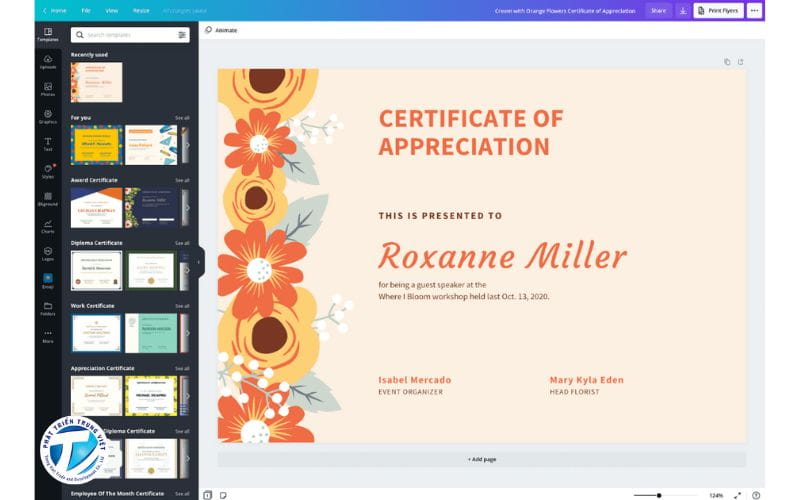Open the Uploads panel in sidebar
Screen dimensions: 800x500
(47, 61)
